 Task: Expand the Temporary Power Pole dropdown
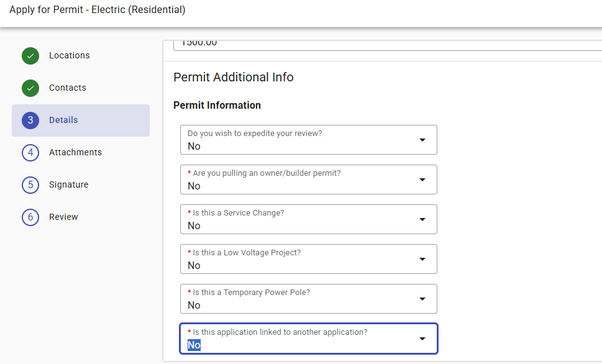pos(422,298)
